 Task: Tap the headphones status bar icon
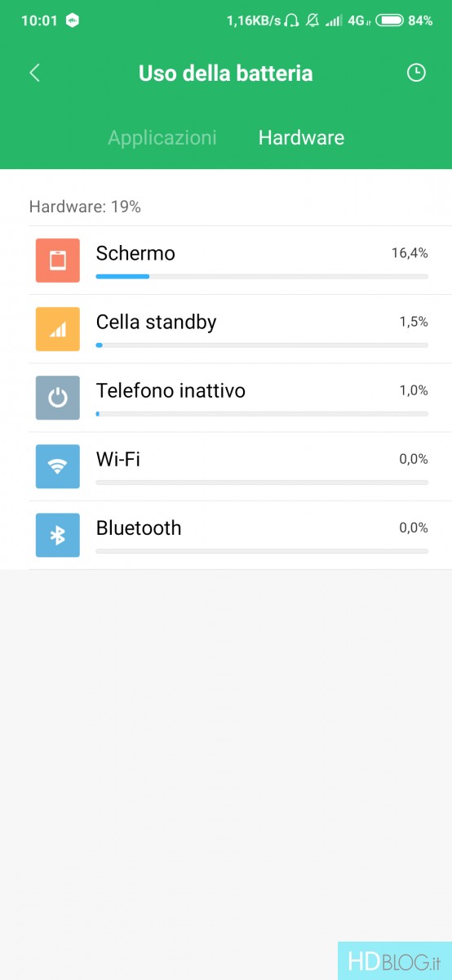292,20
